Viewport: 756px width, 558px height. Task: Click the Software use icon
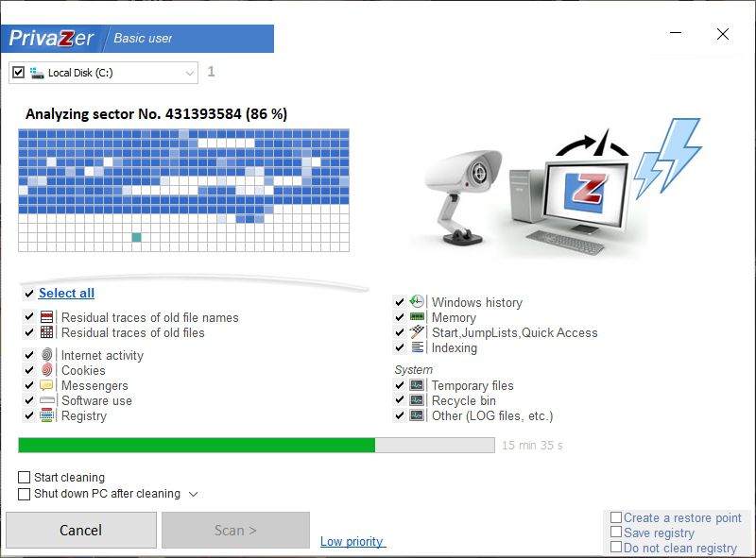tap(46, 400)
